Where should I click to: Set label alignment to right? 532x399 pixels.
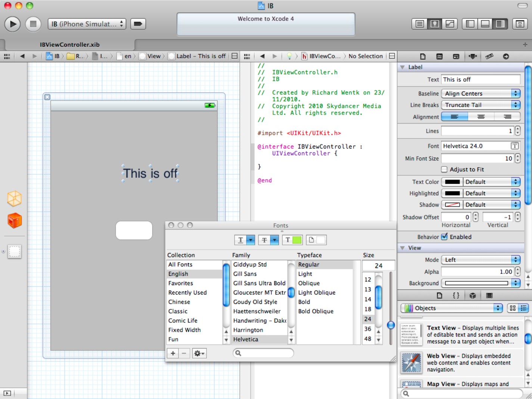tap(507, 117)
